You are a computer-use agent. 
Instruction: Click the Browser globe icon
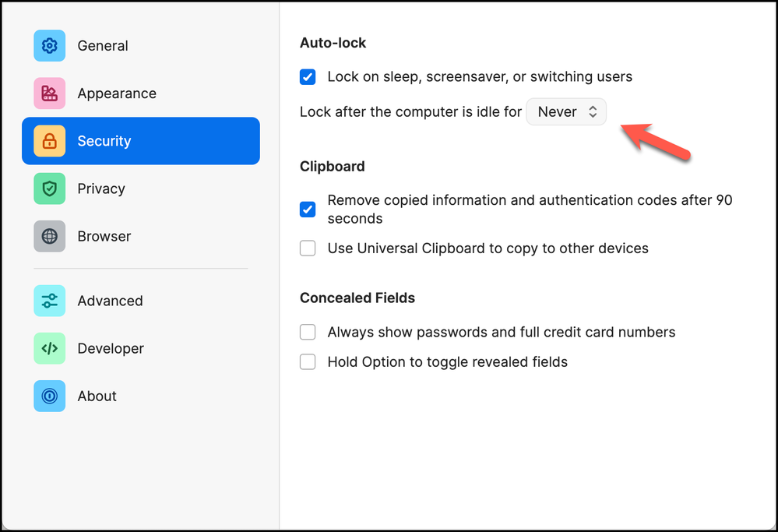(49, 236)
